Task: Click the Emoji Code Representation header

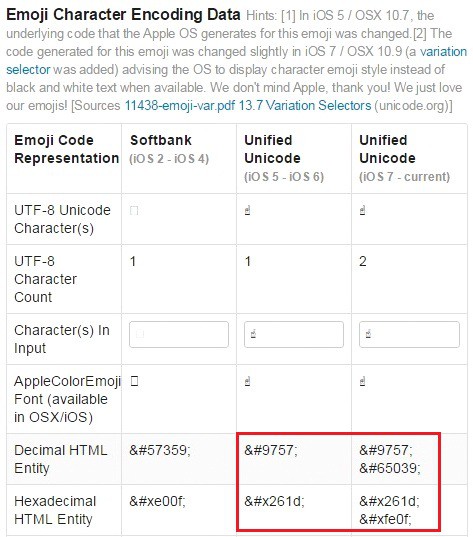Action: 66,149
